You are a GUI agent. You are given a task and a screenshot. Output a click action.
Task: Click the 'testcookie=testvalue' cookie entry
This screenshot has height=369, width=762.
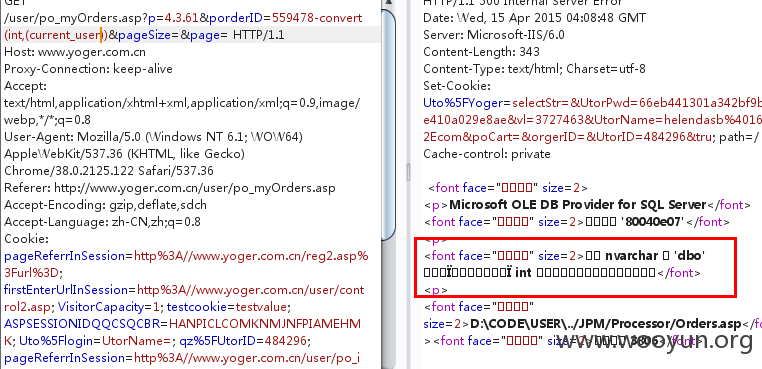pos(229,307)
